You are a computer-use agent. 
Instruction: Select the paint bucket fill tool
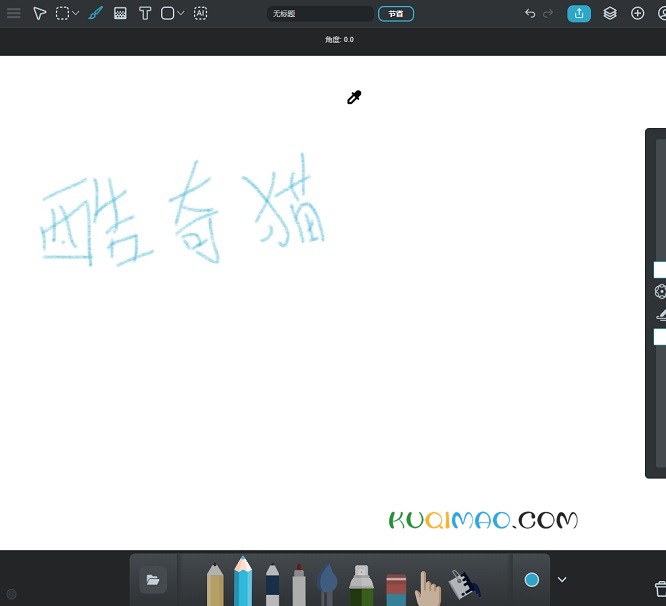(464, 585)
